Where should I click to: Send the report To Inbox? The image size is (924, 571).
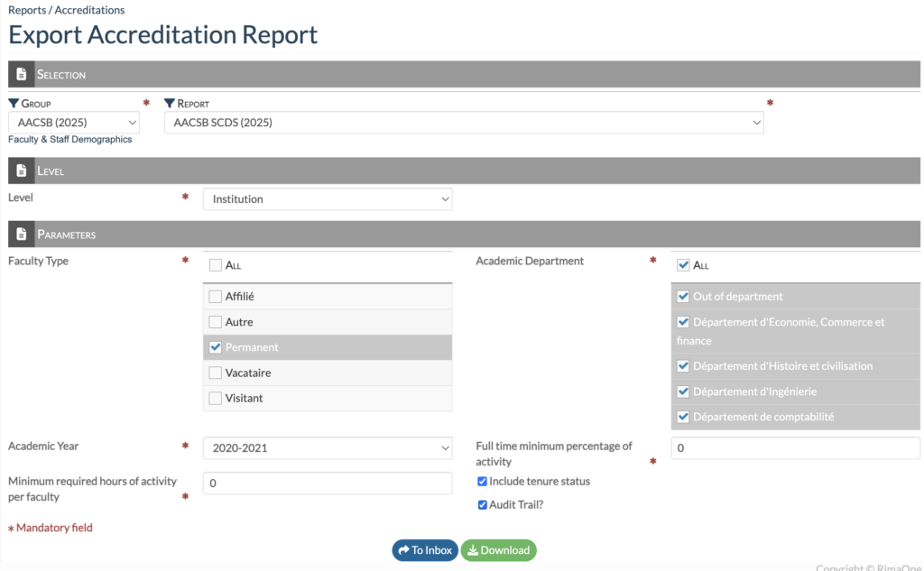(425, 550)
